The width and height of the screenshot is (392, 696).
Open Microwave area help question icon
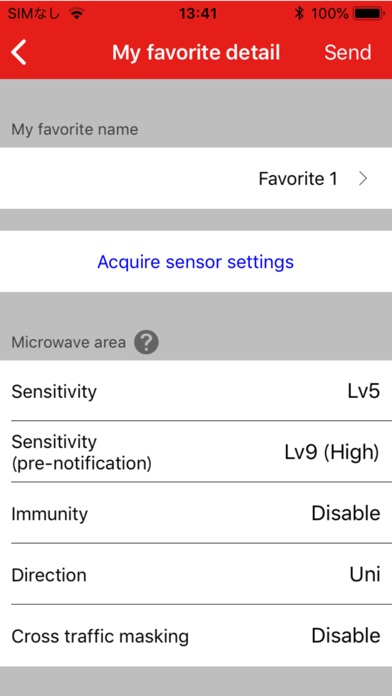point(146,342)
